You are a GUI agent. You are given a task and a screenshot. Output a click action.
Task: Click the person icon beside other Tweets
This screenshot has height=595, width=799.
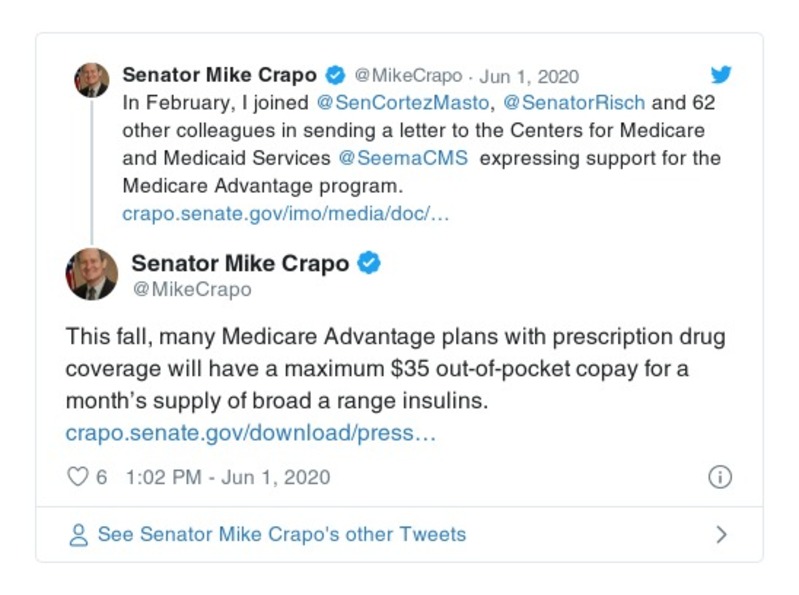(x=78, y=535)
